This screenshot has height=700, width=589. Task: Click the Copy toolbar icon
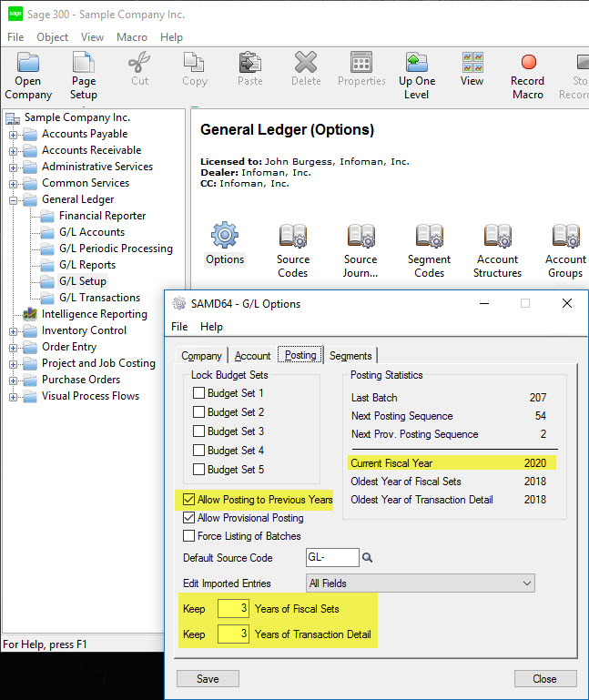point(194,62)
